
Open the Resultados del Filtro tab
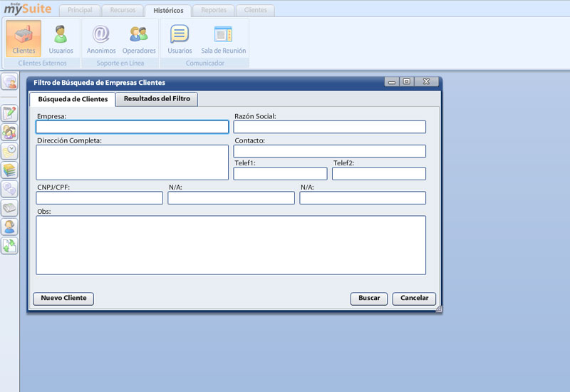coord(157,99)
